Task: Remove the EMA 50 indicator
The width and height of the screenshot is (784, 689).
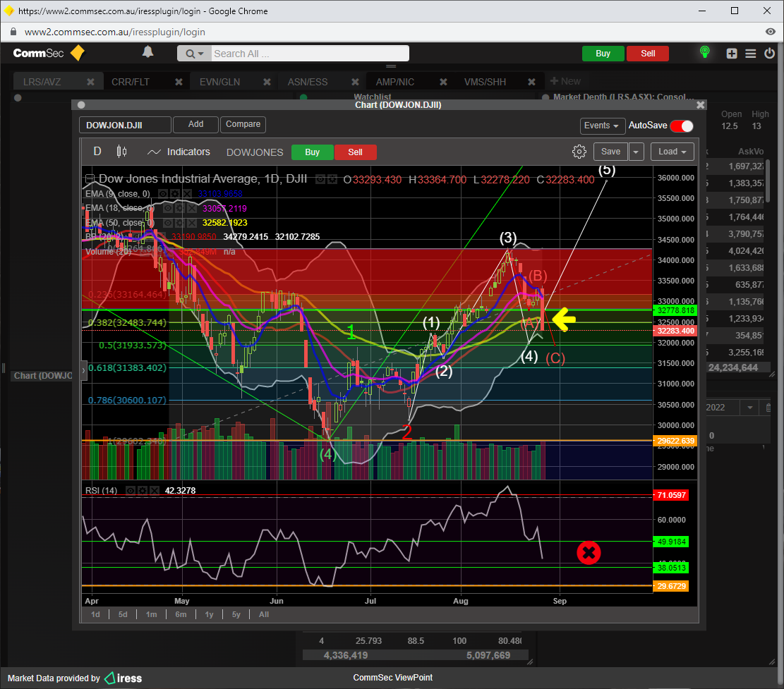Action: [x=192, y=223]
